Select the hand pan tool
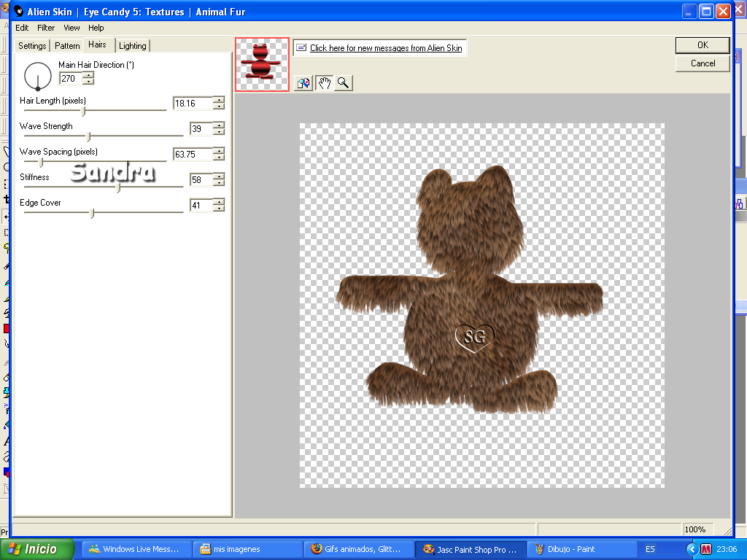Image resolution: width=747 pixels, height=560 pixels. pyautogui.click(x=325, y=83)
